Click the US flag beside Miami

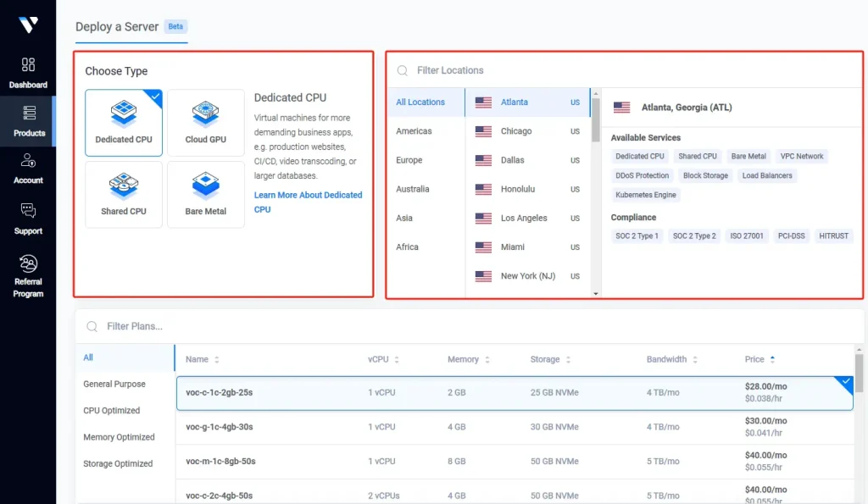(483, 247)
